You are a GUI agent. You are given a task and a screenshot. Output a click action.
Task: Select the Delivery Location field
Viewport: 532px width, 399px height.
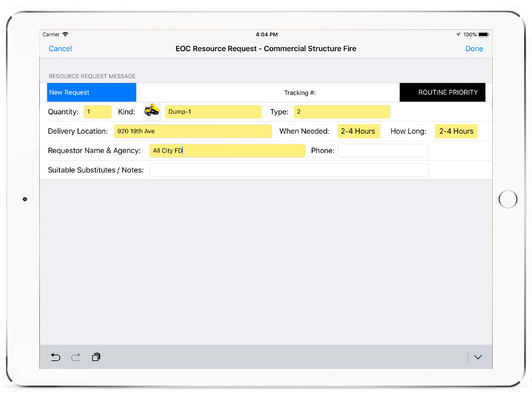[193, 131]
